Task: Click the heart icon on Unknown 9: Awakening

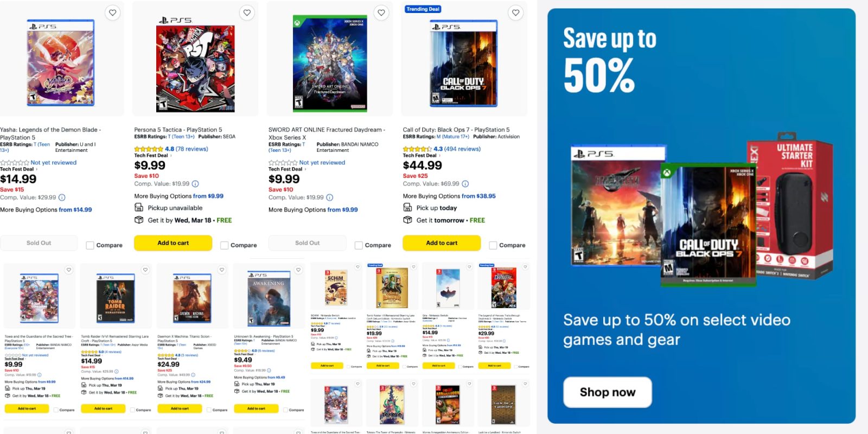Action: point(298,270)
